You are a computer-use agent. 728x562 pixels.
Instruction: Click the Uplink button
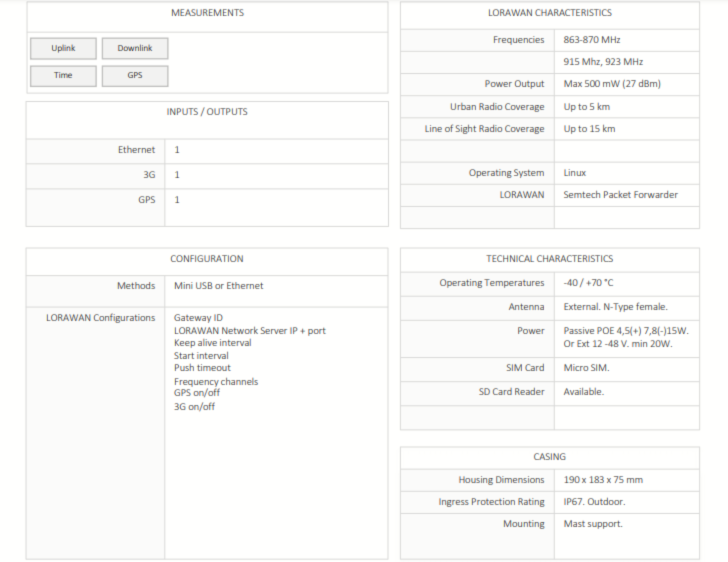coord(63,48)
